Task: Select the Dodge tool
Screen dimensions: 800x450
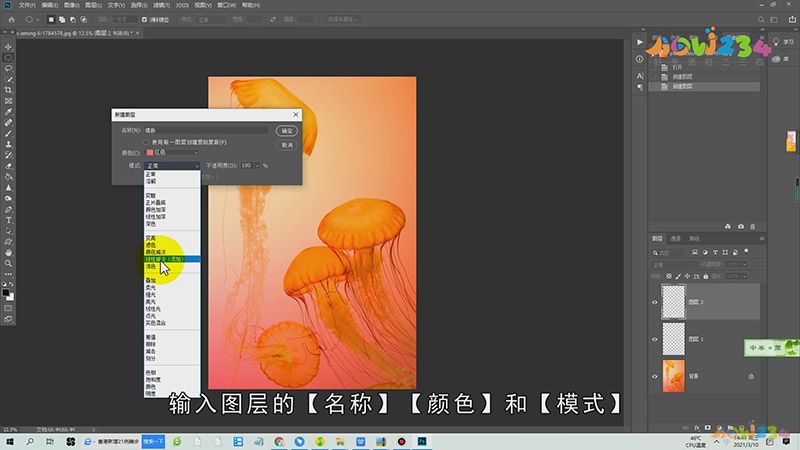Action: click(x=8, y=198)
